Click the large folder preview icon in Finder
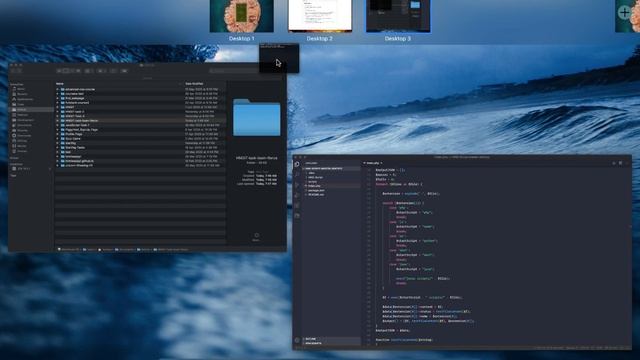The image size is (640, 360). (257, 118)
